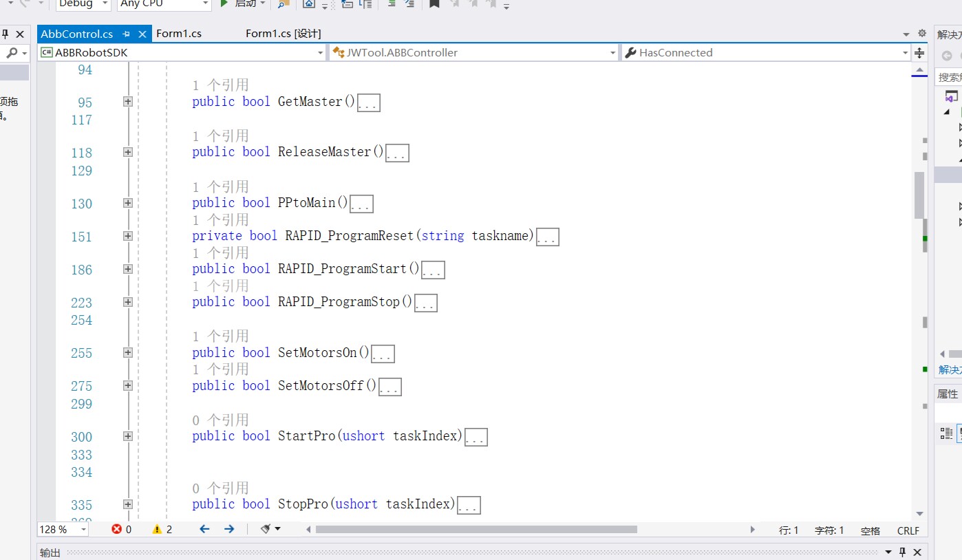Image resolution: width=962 pixels, height=560 pixels.
Task: Switch to the Form1.cs [设计] tab
Action: (283, 34)
